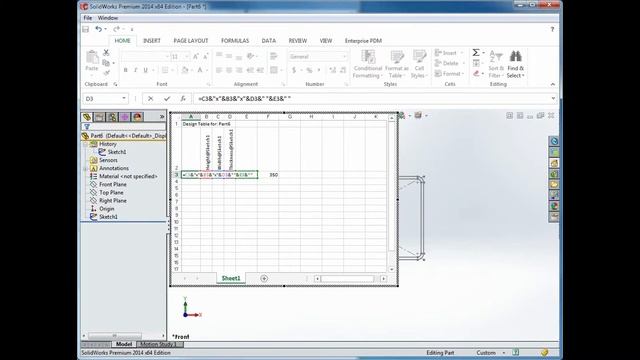Screen dimensions: 640x360
Task: Click the Orientation text rotate icon
Action: tap(251, 56)
